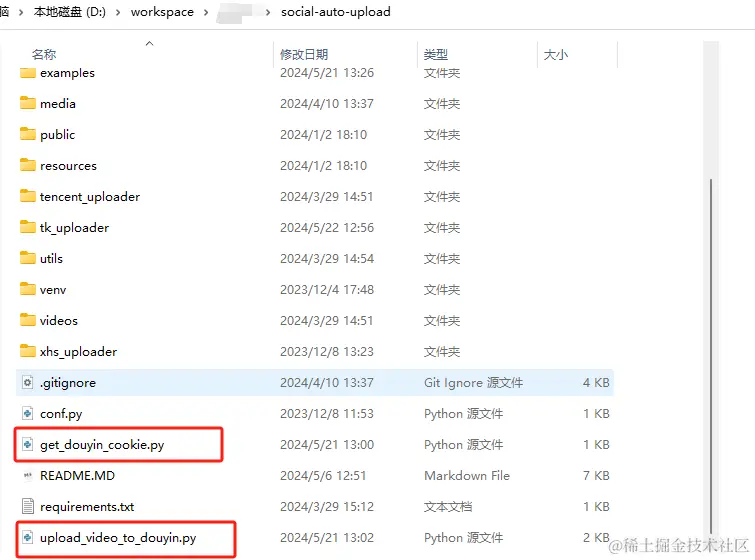Select get_douyin_cookie.py file name
This screenshot has width=755, height=560.
(x=102, y=444)
